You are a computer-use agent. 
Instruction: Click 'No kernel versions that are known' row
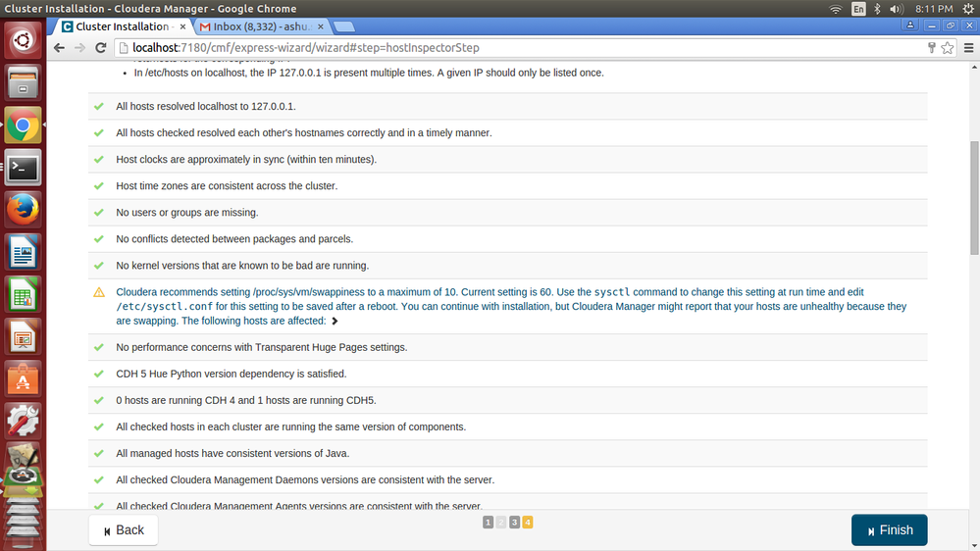[x=507, y=266]
